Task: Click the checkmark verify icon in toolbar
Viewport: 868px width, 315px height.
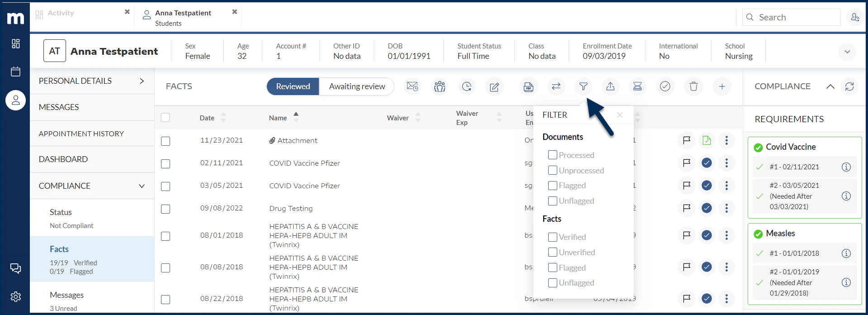Action: pyautogui.click(x=665, y=86)
